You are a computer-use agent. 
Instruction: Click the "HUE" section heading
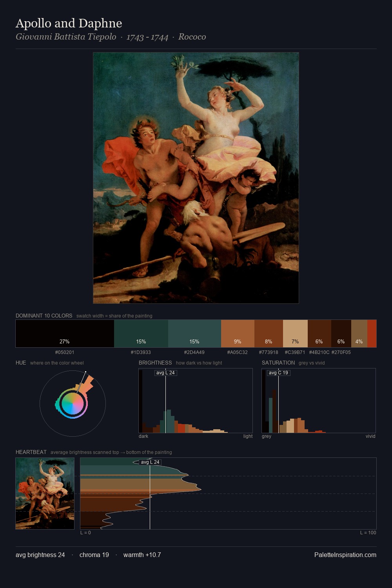(21, 363)
